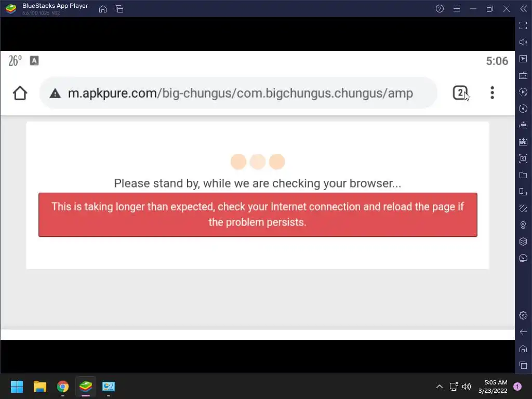Screen dimensions: 532x399
Task: Open the BlueStacks home screen icon in title bar
Action: (x=103, y=9)
